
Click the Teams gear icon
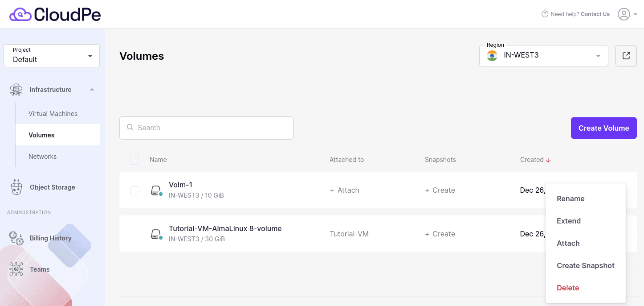[16, 269]
